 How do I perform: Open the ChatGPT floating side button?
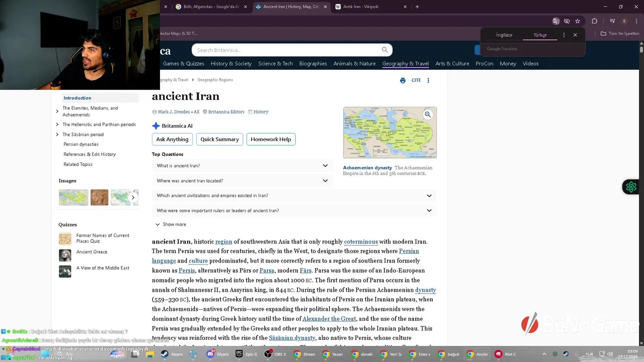tap(631, 187)
